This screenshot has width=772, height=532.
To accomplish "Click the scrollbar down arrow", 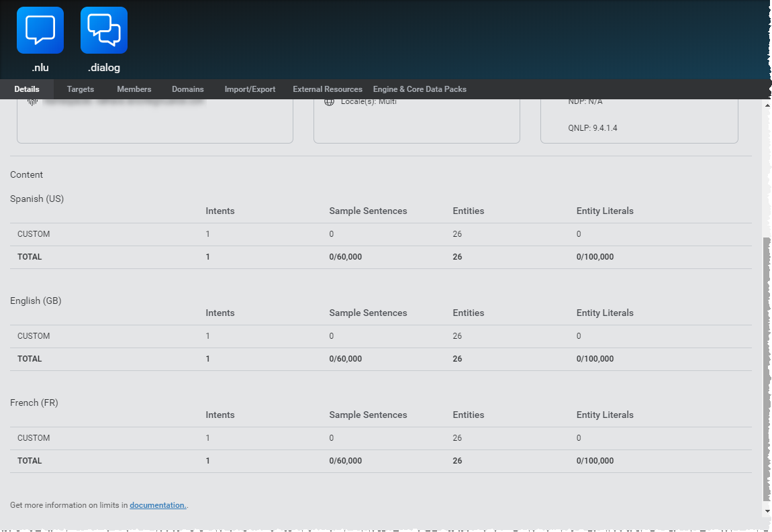I will [x=767, y=510].
